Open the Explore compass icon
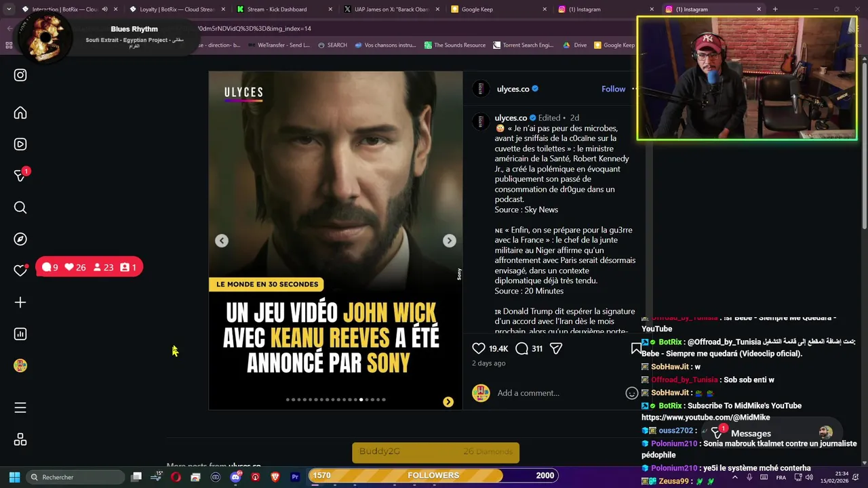The height and width of the screenshot is (488, 868). click(x=20, y=239)
